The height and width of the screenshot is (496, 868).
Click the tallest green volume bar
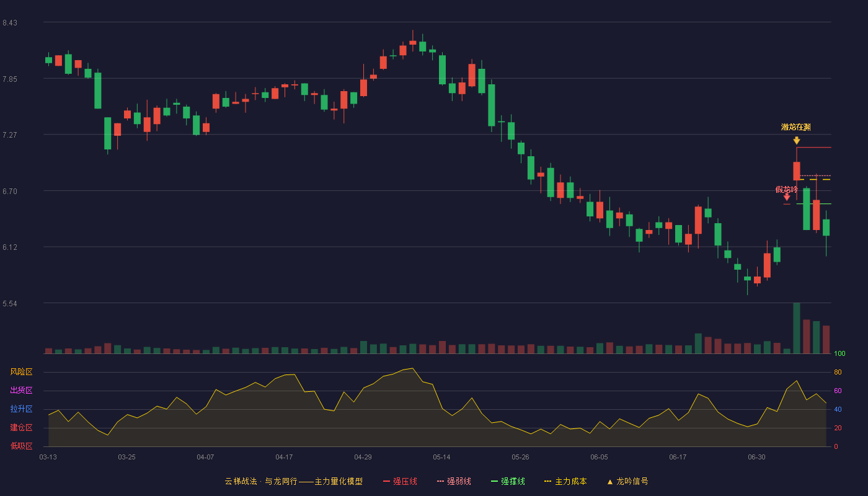(x=797, y=328)
